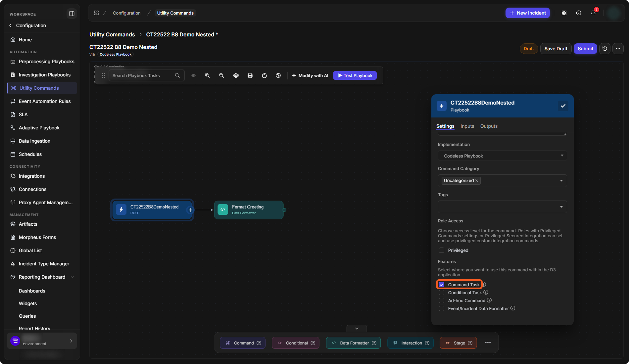Image resolution: width=629 pixels, height=364 pixels.
Task: Open the Tags dropdown
Action: [503, 207]
